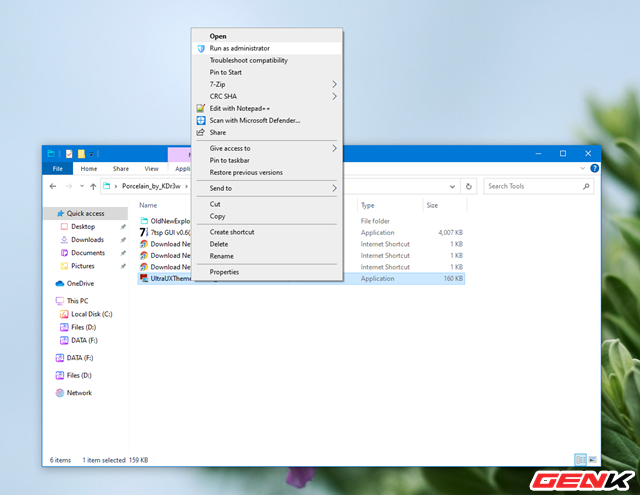Screen dimensions: 640x495
Task: Sort by the Type column header
Action: [x=367, y=205]
